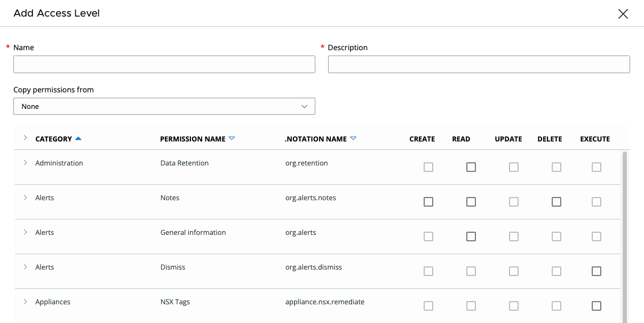Click the CREATE column header
This screenshot has width=644, height=323.
click(x=422, y=139)
